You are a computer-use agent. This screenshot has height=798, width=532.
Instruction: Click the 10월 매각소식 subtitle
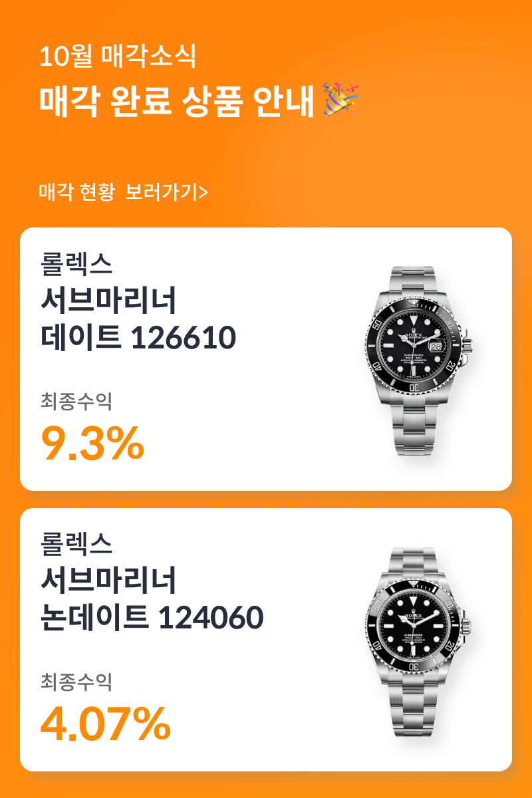pyautogui.click(x=118, y=57)
